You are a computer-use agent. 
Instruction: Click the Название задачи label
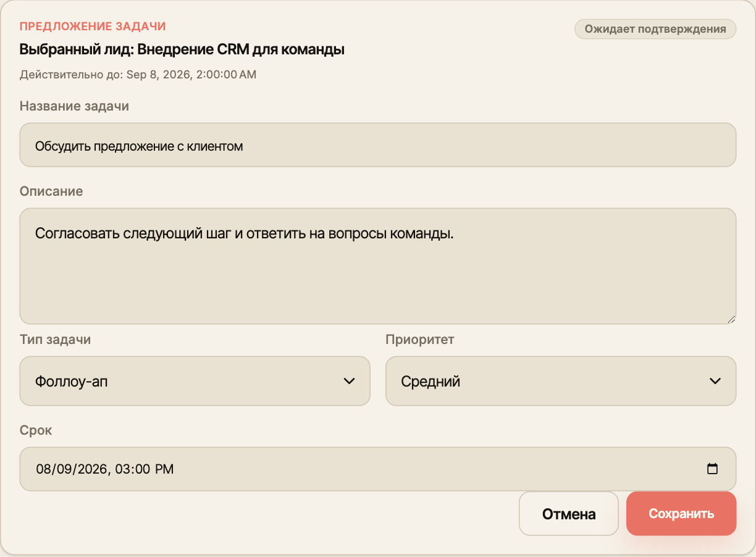pos(74,106)
